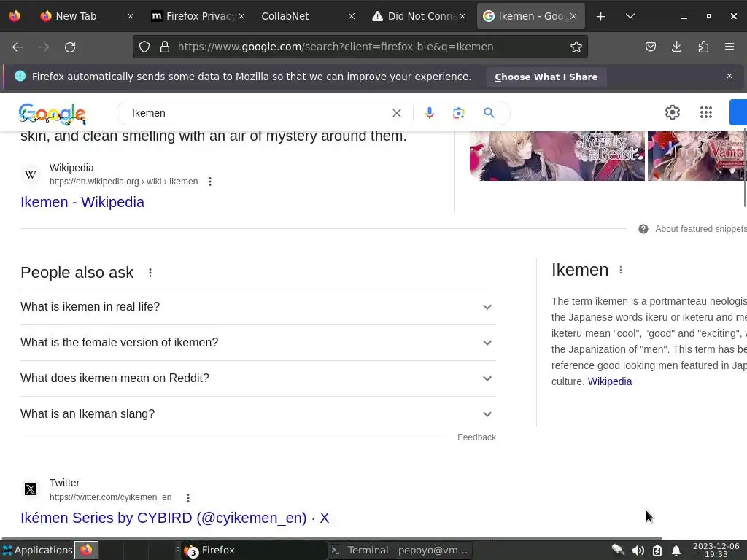Submit search with the magnifier icon
Screen dimensions: 747x560
(489, 113)
